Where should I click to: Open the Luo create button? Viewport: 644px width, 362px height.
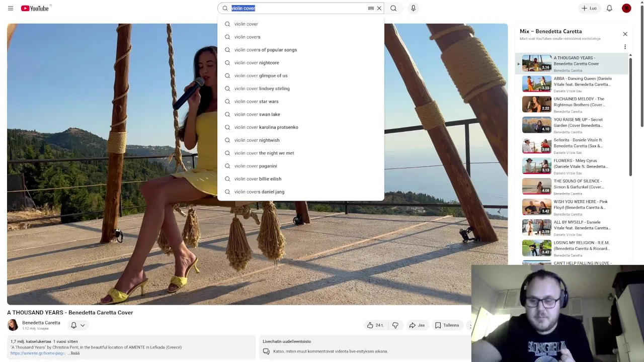tap(589, 8)
